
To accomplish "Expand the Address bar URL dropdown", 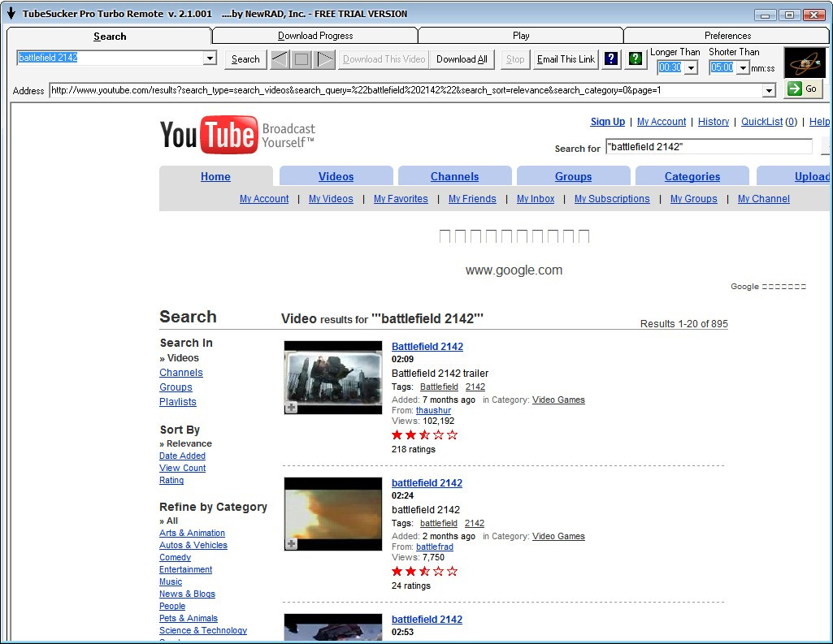I will tap(769, 91).
